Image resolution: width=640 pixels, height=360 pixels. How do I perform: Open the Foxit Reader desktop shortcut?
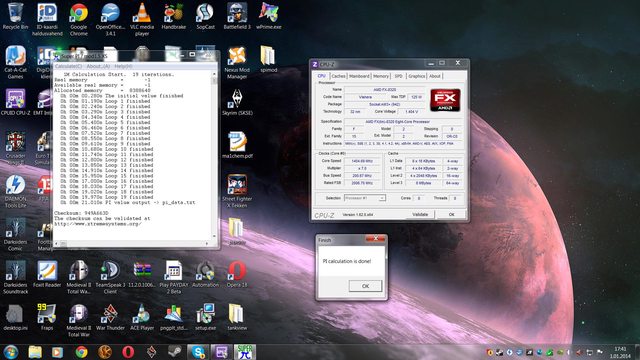(x=47, y=274)
